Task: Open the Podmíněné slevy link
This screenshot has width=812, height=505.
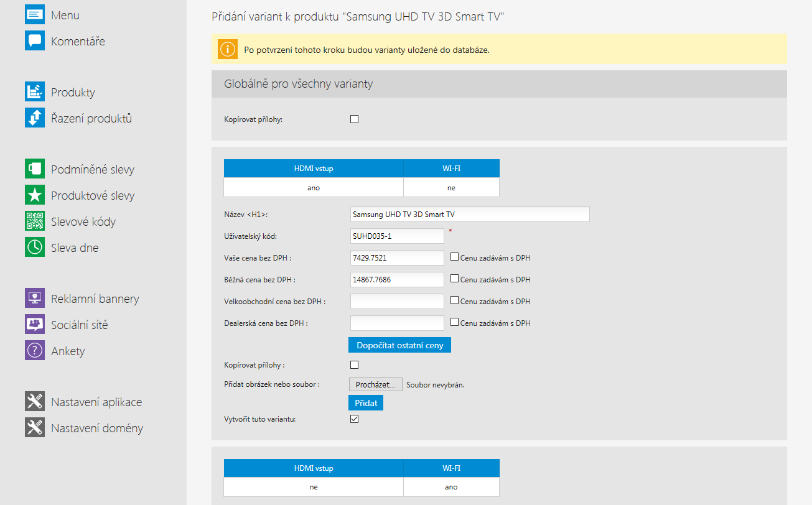Action: [x=93, y=169]
